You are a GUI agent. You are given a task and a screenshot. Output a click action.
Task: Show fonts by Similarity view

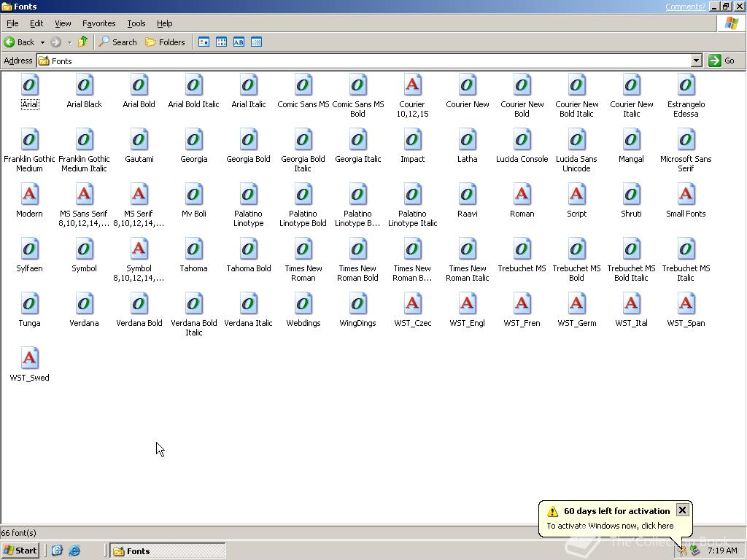coord(239,42)
